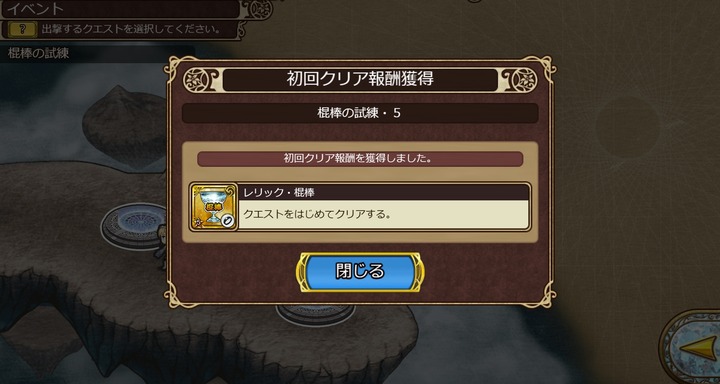Click the 棍棒の試練 area label

(x=39, y=54)
